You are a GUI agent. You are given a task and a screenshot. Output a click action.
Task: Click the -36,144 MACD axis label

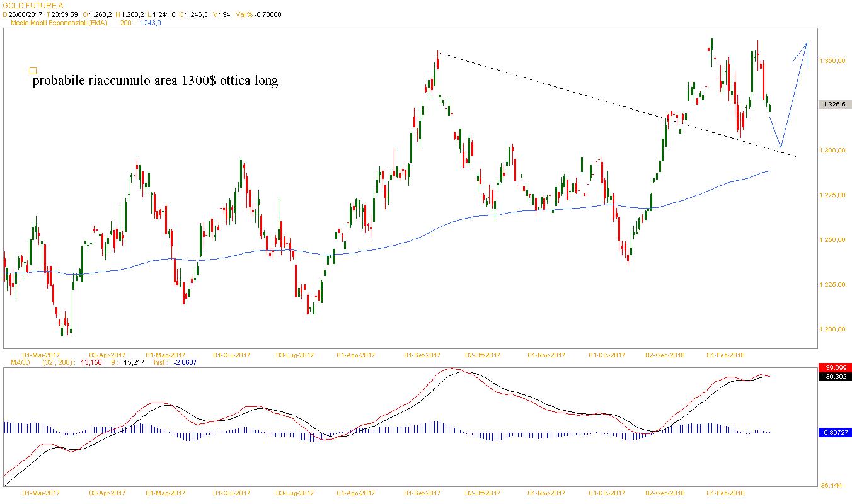pos(830,485)
